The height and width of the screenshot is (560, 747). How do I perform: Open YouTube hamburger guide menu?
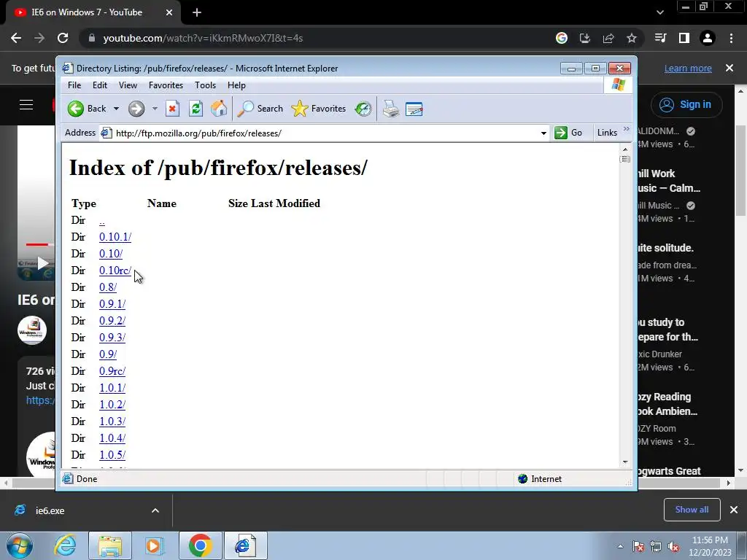click(26, 105)
